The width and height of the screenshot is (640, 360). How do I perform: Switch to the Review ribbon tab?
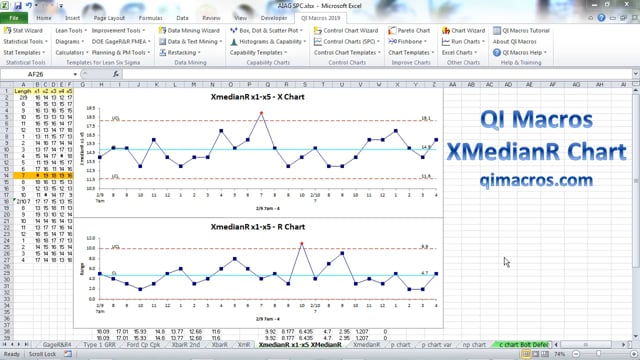tap(211, 18)
